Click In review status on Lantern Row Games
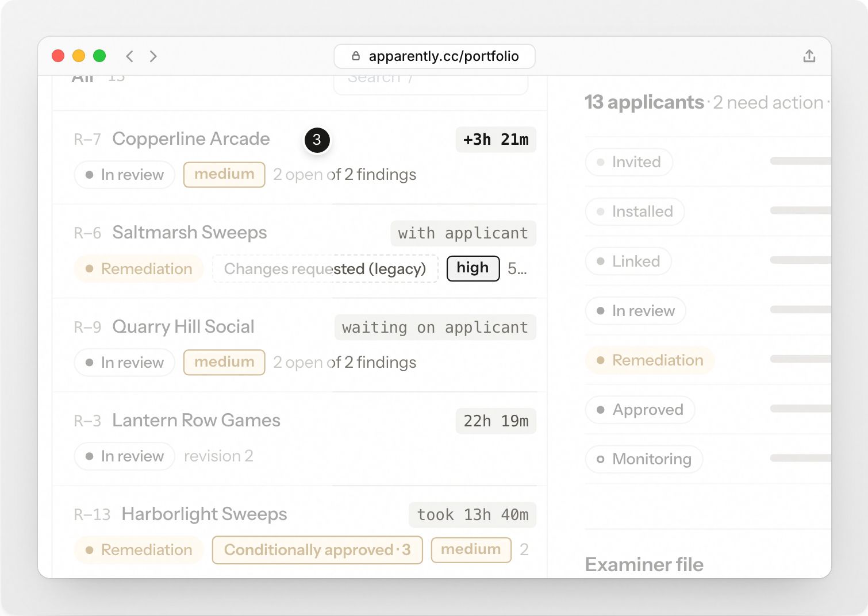The height and width of the screenshot is (616, 868). point(124,456)
